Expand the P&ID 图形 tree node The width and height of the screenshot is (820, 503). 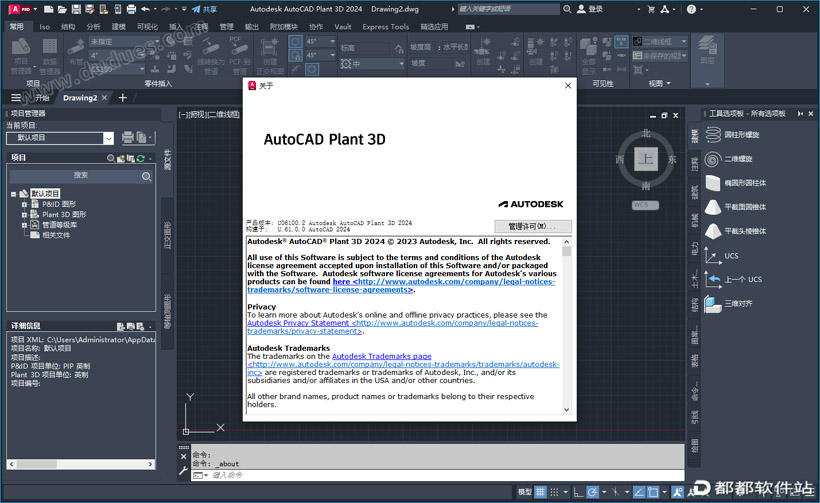(x=24, y=204)
